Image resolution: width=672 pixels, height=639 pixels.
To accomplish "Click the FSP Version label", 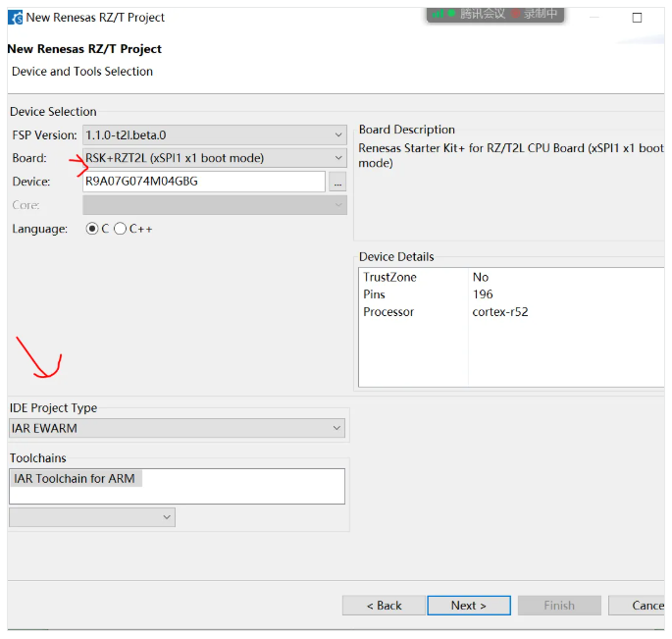I will (44, 135).
